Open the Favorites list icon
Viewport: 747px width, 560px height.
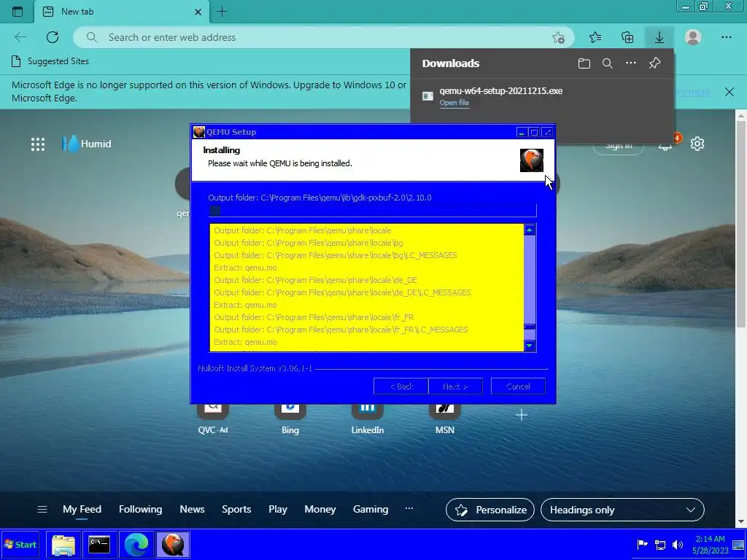pos(595,37)
